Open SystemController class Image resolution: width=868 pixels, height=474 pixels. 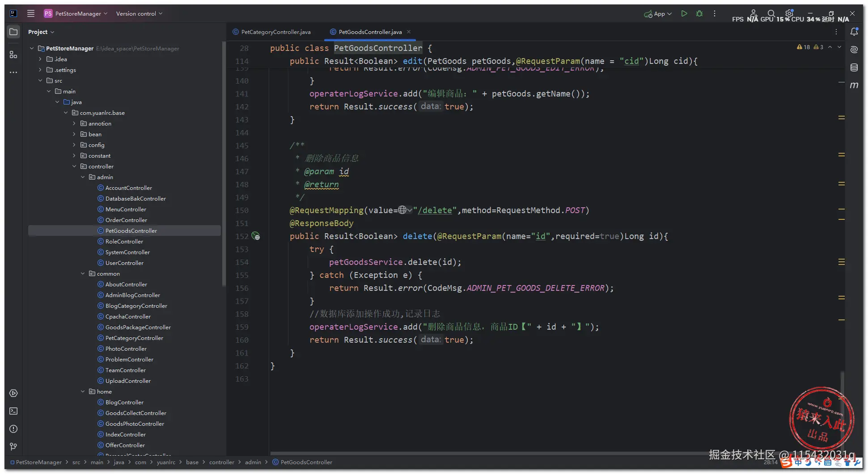(x=127, y=252)
